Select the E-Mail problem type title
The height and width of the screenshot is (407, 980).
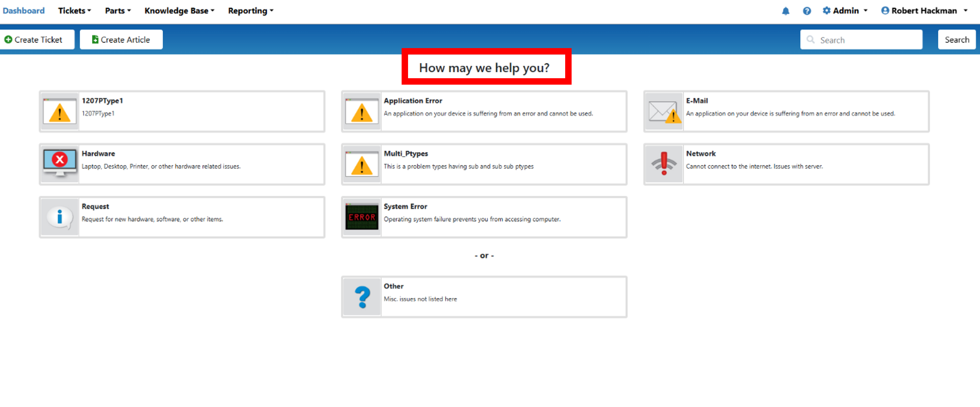point(697,101)
